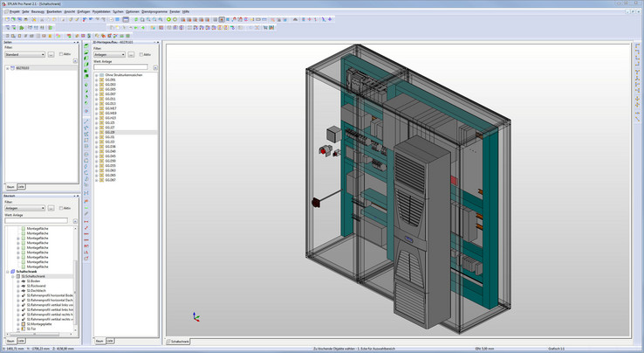
Task: Open the Standard filter dropdown in Seiten
Action: [24, 54]
